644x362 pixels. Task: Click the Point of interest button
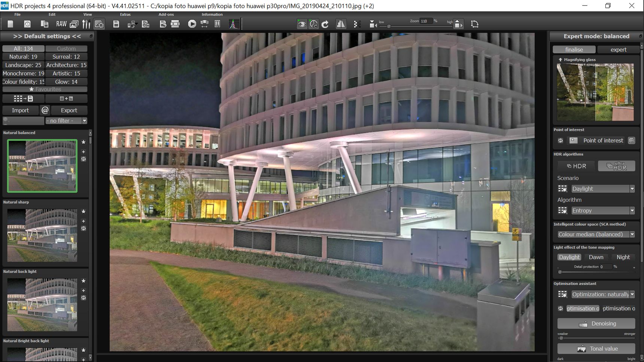pos(596,141)
